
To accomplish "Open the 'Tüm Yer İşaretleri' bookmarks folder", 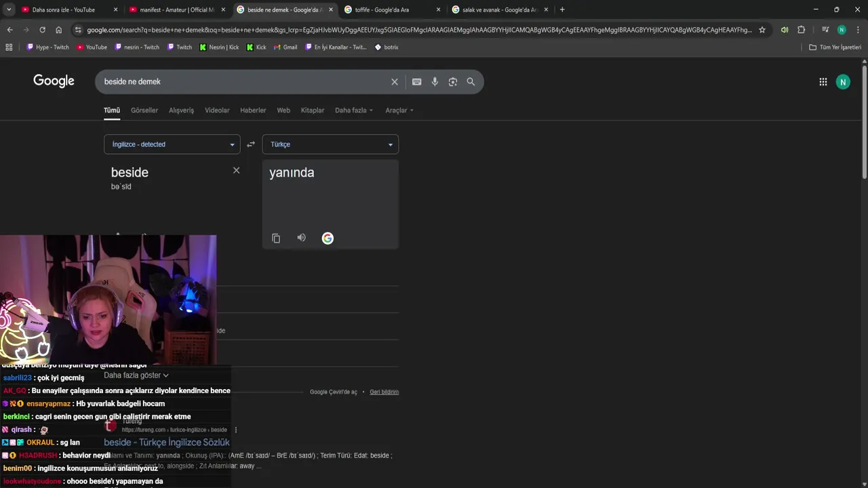I will 835,47.
